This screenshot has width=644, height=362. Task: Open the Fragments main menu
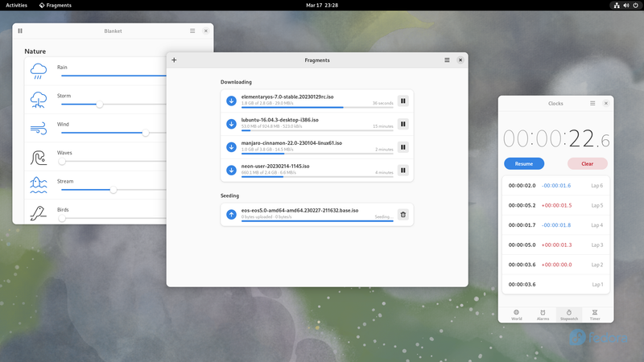point(447,60)
